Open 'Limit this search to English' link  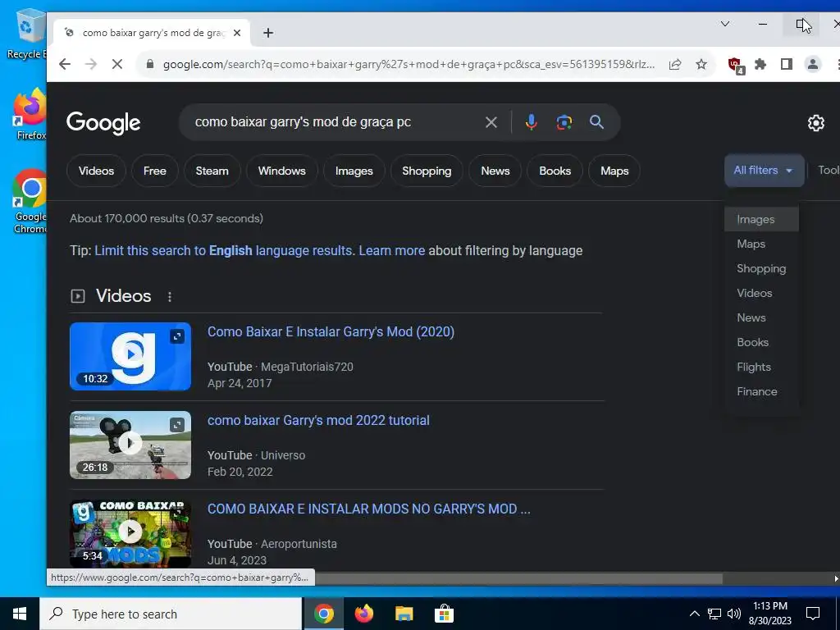click(223, 251)
